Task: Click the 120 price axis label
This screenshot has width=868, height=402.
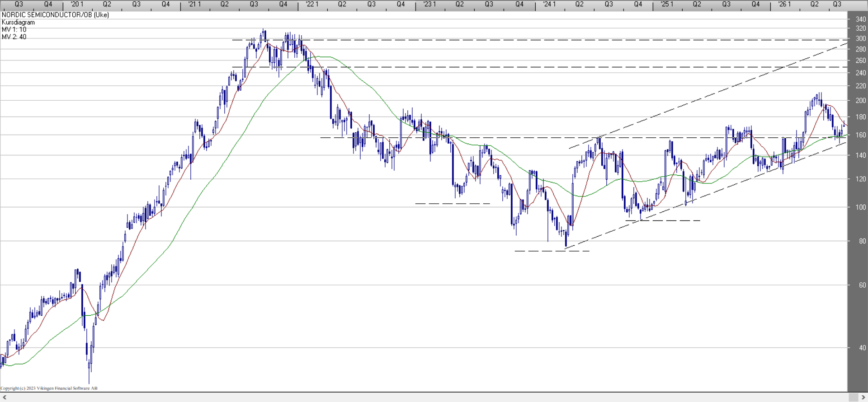Action: click(x=860, y=179)
